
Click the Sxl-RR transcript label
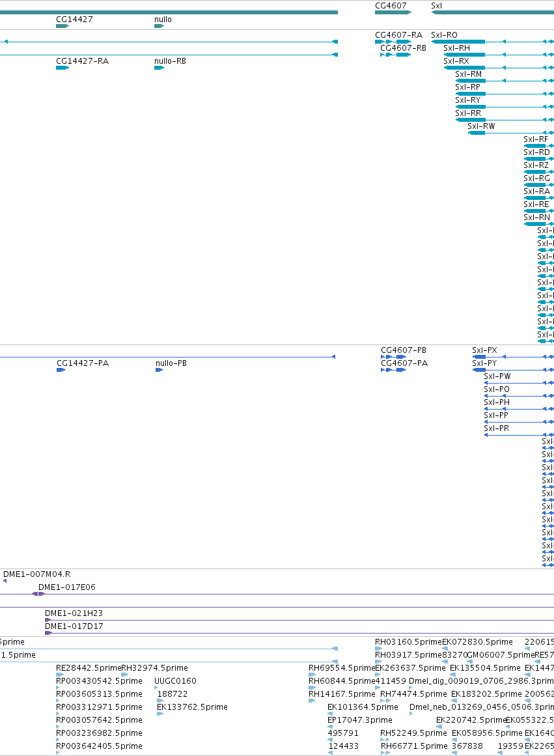pos(468,113)
